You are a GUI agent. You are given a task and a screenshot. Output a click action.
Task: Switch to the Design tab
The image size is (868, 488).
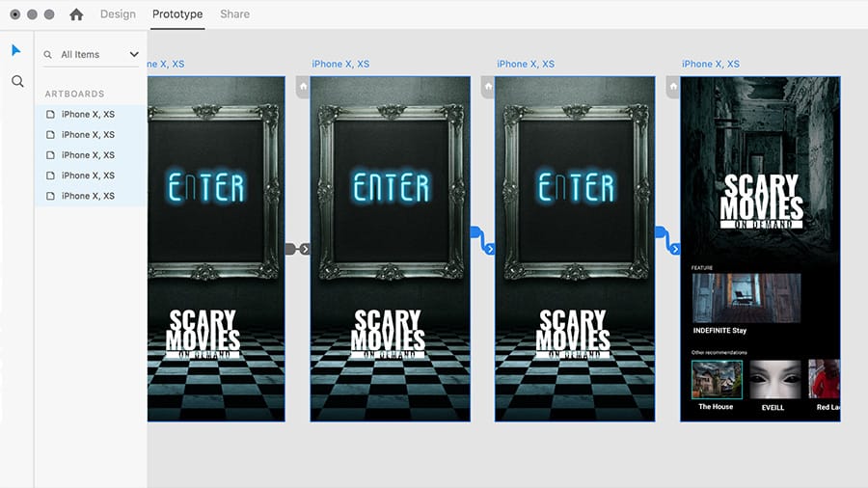point(118,14)
